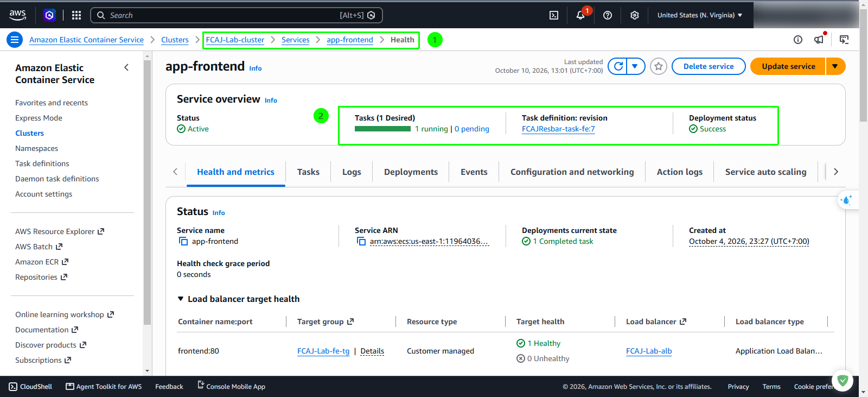Image resolution: width=868 pixels, height=397 pixels.
Task: Open the Events tab
Action: (x=474, y=172)
